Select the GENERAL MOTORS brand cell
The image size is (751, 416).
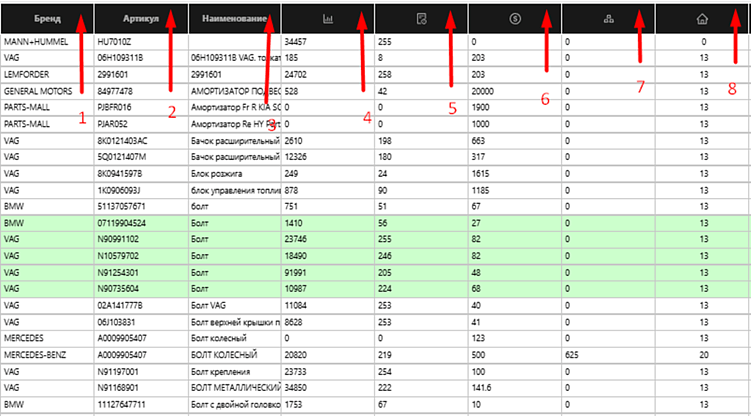pos(47,91)
